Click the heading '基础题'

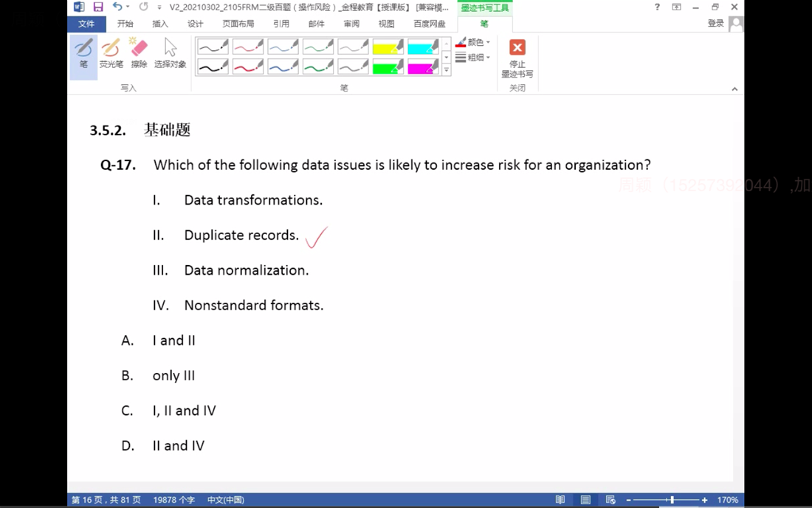pyautogui.click(x=168, y=129)
